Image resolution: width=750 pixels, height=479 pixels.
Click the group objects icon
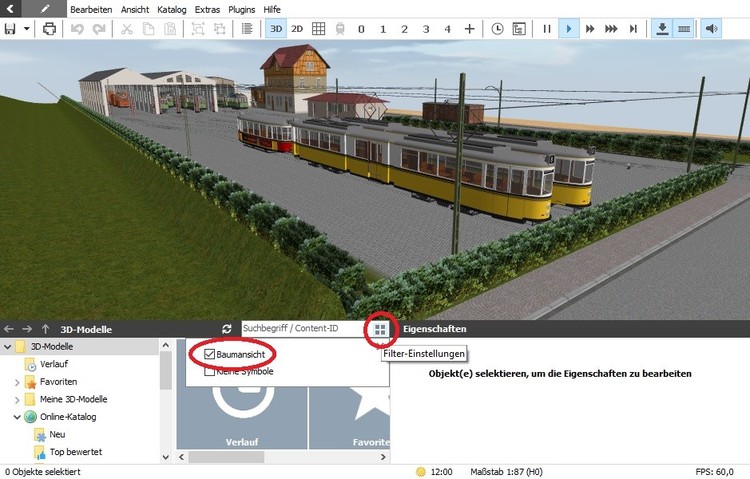click(x=198, y=29)
